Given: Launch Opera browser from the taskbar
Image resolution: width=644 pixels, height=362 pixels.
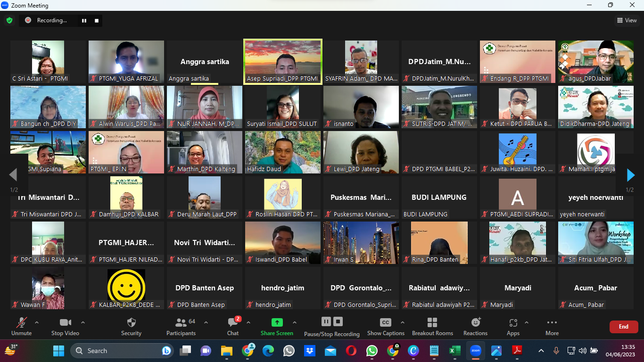Looking at the screenshot, I should tap(351, 351).
